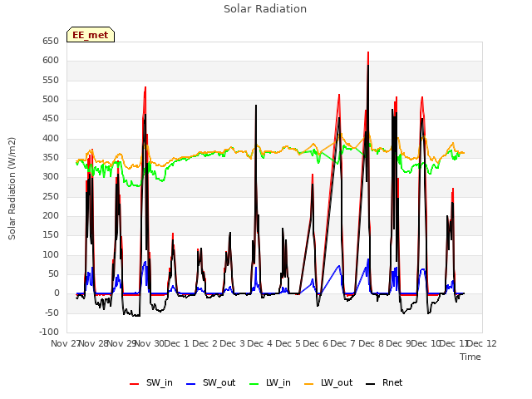Click the 500 y-axis tick label
532x399 pixels.
coord(51,100)
